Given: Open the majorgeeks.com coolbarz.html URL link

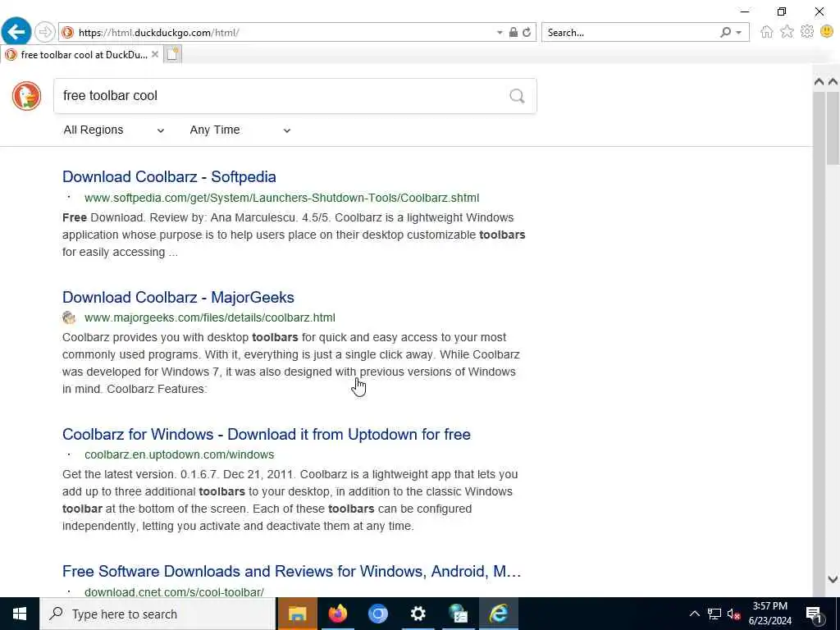Looking at the screenshot, I should 210,317.
